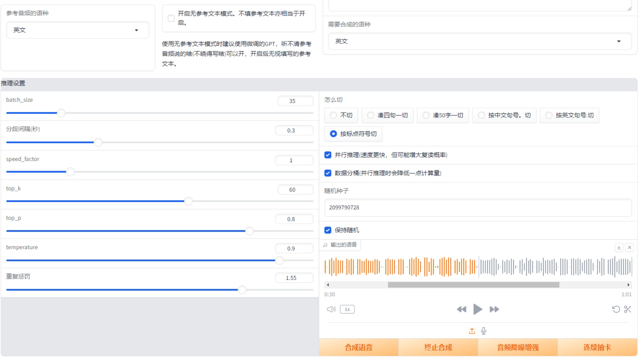The image size is (644, 358).
Task: Change the 1x playback speed button
Action: tap(347, 309)
